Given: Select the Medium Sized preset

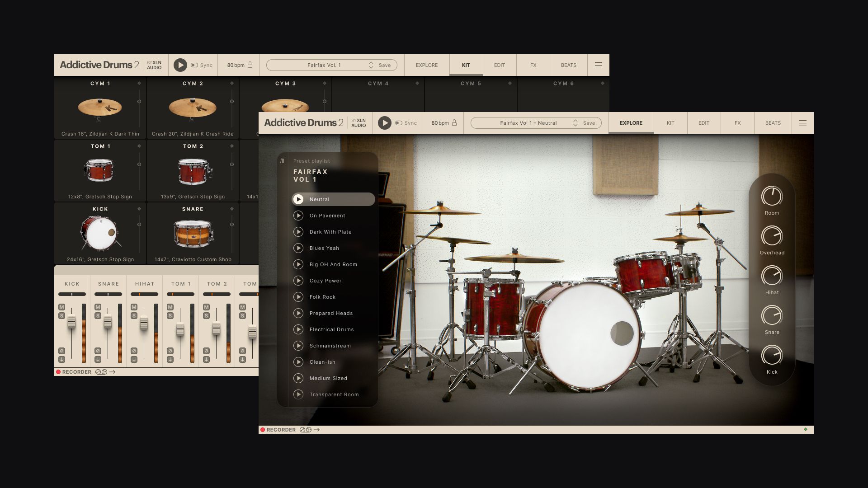Looking at the screenshot, I should [x=333, y=378].
